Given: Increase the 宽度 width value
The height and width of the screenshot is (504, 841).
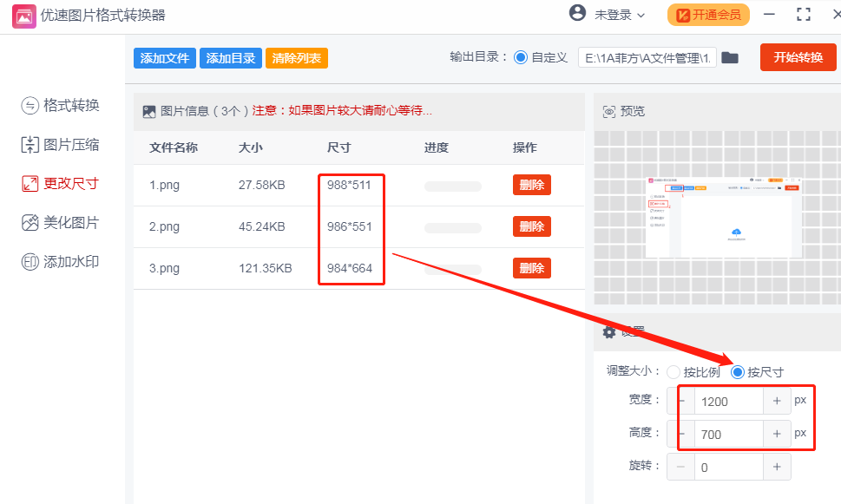Looking at the screenshot, I should (x=777, y=401).
